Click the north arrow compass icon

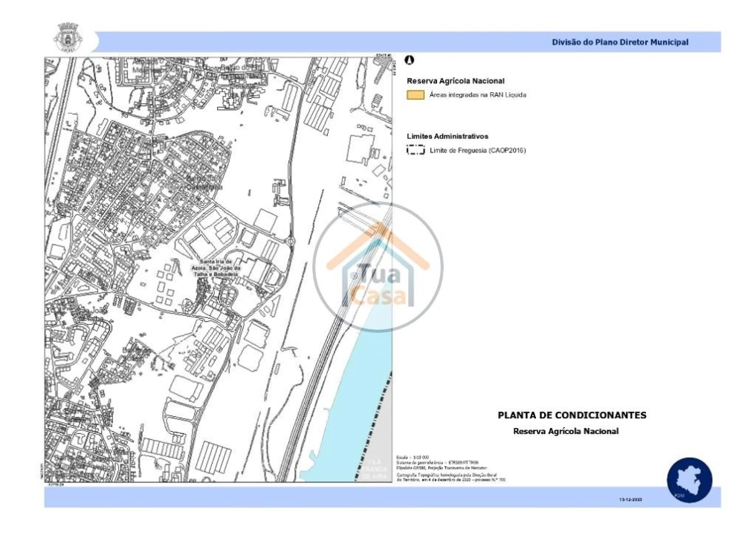click(409, 60)
